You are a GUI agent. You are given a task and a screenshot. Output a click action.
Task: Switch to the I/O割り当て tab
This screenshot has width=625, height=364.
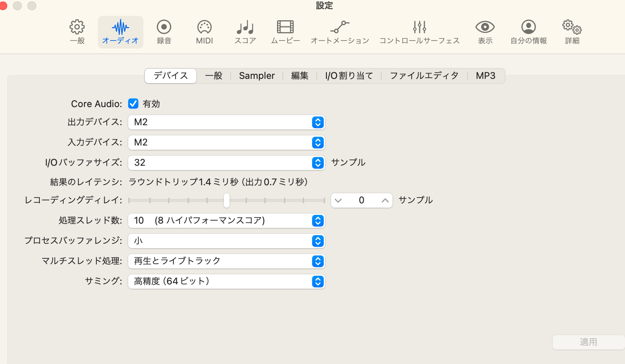(x=349, y=76)
